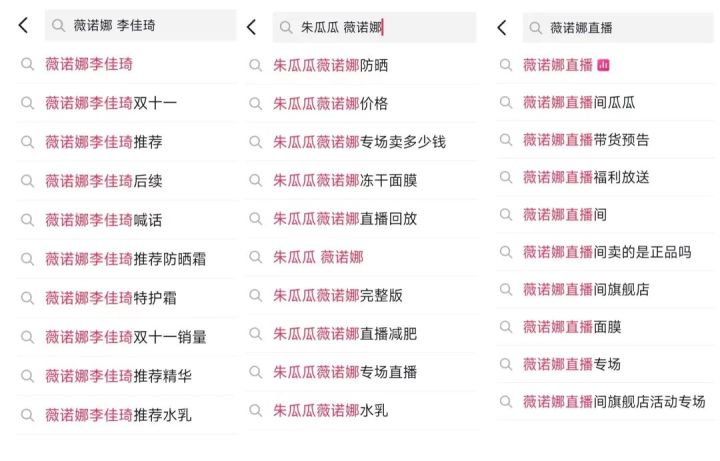This screenshot has height=461, width=720.
Task: Click the magnifier inside the 薇诺娜直播 search box
Action: coord(536,28)
